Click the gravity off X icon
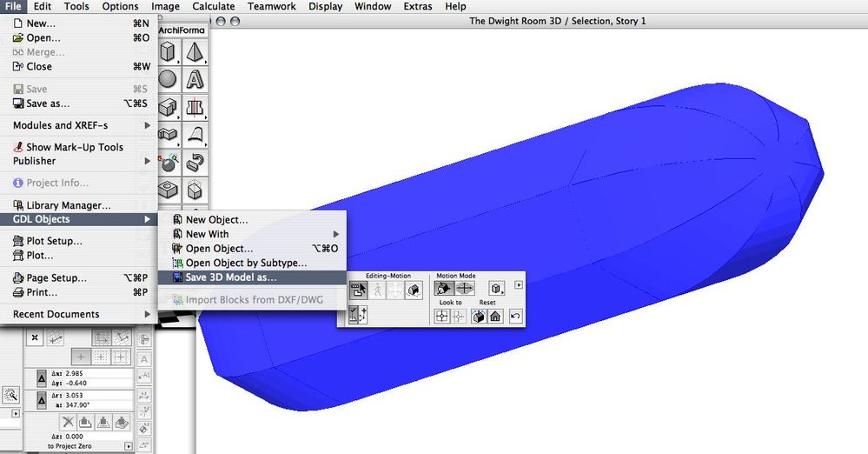This screenshot has height=454, width=868. 68,422
